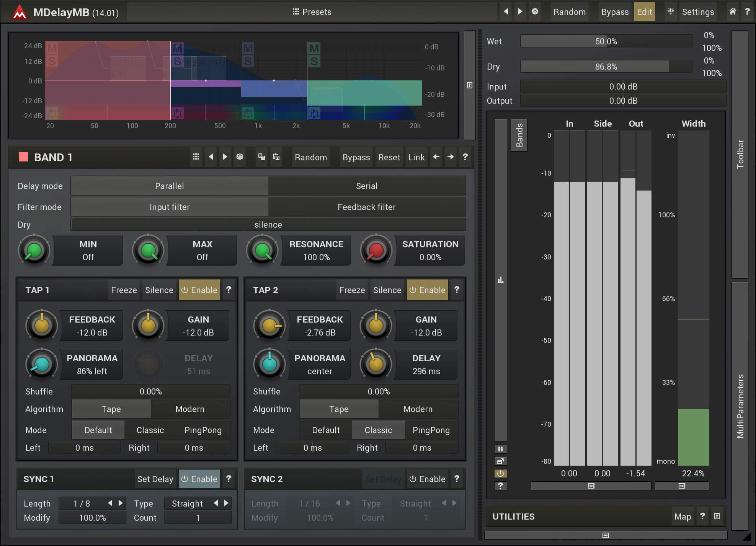Viewport: 756px width, 546px height.
Task: Click the top bar Random button
Action: (569, 12)
